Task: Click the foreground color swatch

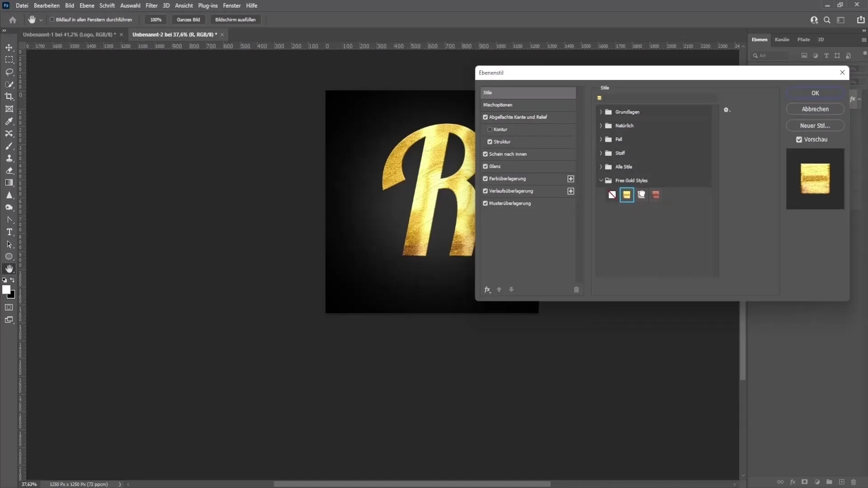Action: (x=6, y=290)
